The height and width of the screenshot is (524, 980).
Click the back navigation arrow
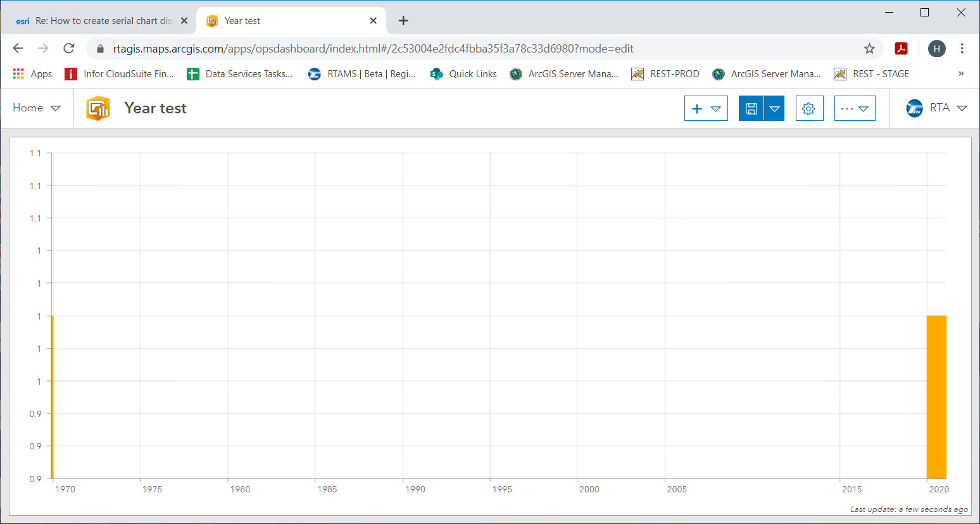(x=18, y=48)
